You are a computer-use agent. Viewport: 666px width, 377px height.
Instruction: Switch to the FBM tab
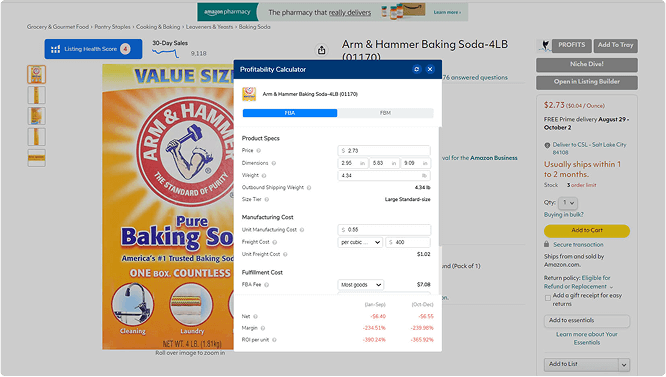point(385,113)
